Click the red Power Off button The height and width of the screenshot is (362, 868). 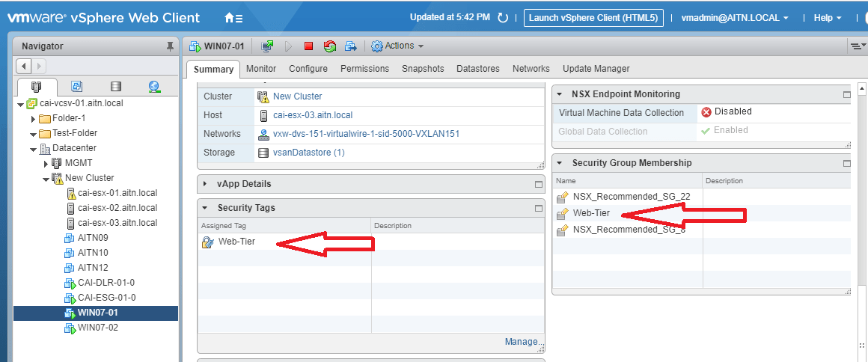click(x=308, y=46)
